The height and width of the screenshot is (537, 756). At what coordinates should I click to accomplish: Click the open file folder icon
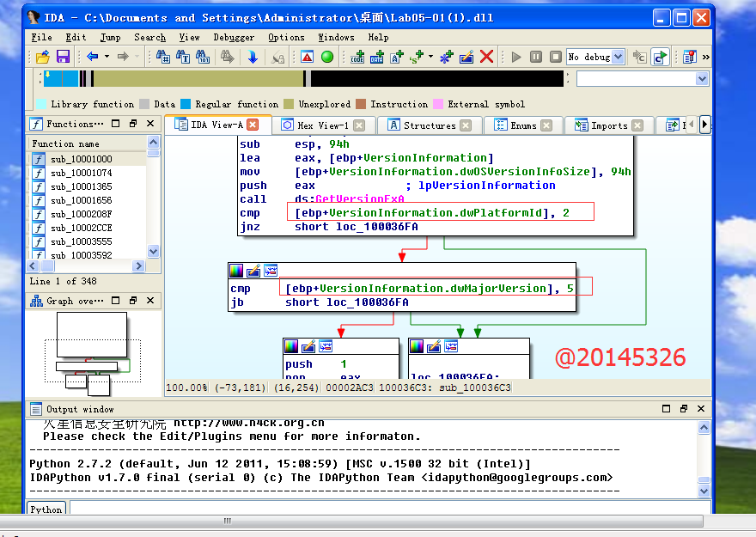point(42,57)
